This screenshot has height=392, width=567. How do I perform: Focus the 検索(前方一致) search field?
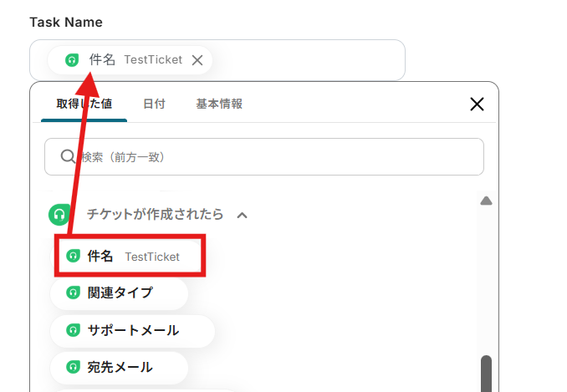pos(276,156)
